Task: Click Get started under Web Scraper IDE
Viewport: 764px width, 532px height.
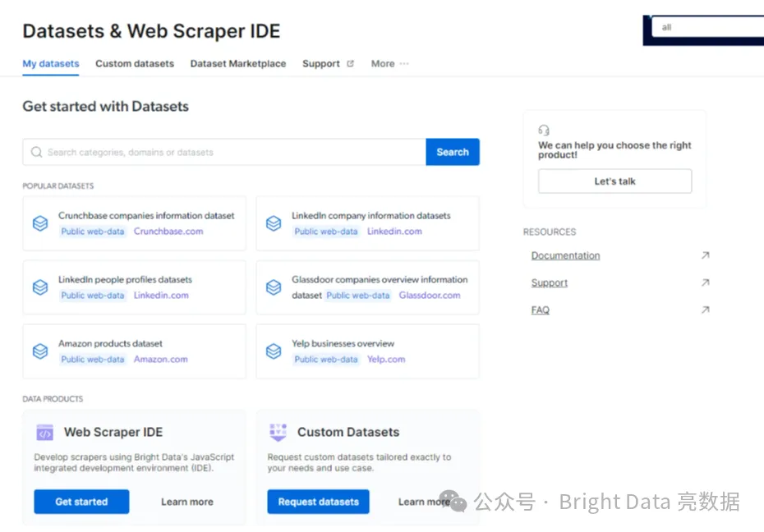Action: coord(81,502)
